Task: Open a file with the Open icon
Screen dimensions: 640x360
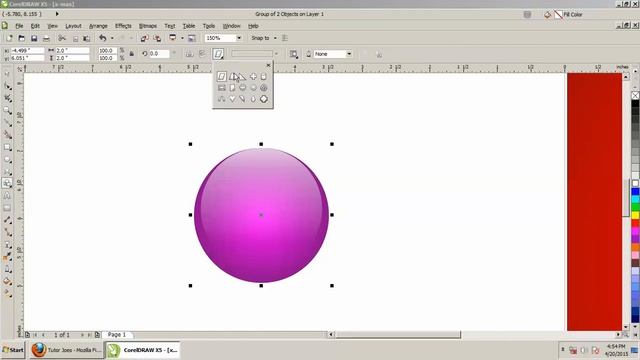Action: click(x=22, y=38)
